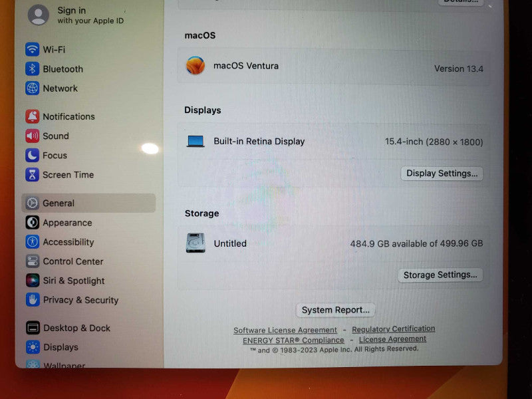532x399 pixels.
Task: Open the Appearance icon in sidebar
Action: click(x=32, y=223)
